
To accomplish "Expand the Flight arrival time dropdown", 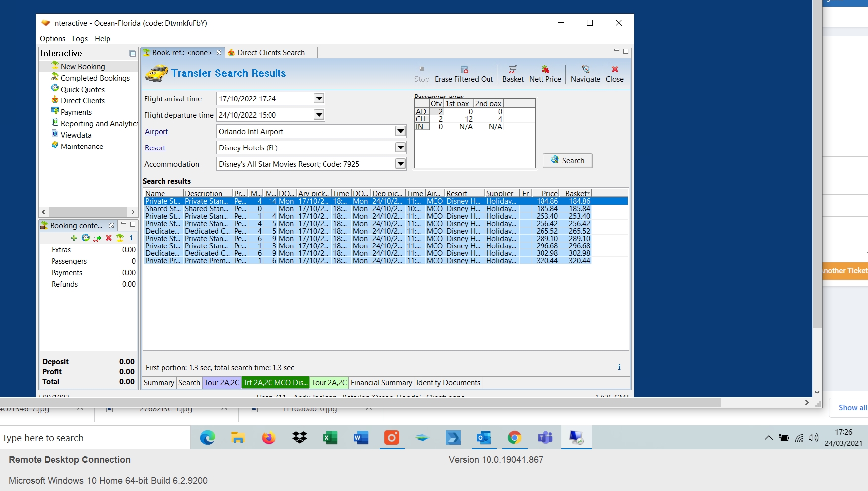I will (x=319, y=99).
